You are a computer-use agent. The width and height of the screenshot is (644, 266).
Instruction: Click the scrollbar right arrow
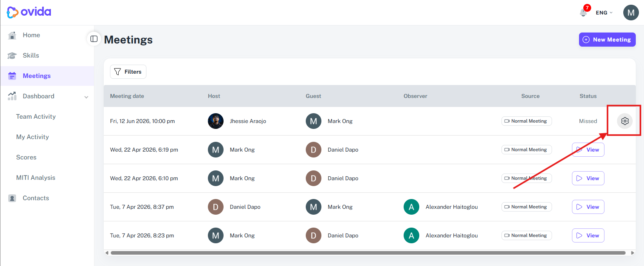click(632, 253)
